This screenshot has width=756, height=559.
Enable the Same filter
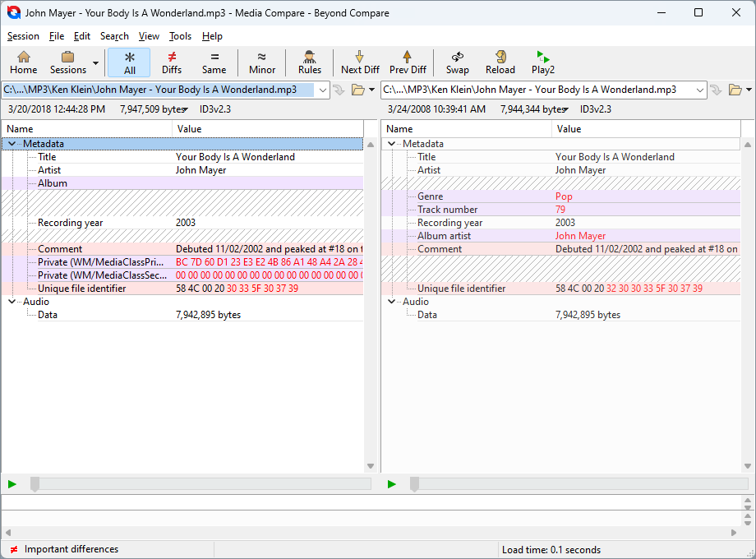[214, 62]
